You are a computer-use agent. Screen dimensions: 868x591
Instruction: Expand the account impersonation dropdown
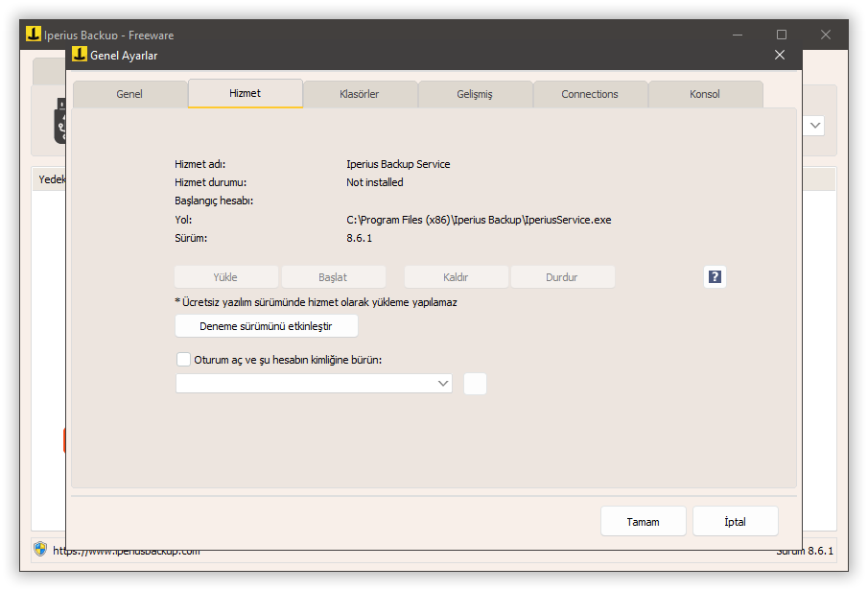click(443, 384)
